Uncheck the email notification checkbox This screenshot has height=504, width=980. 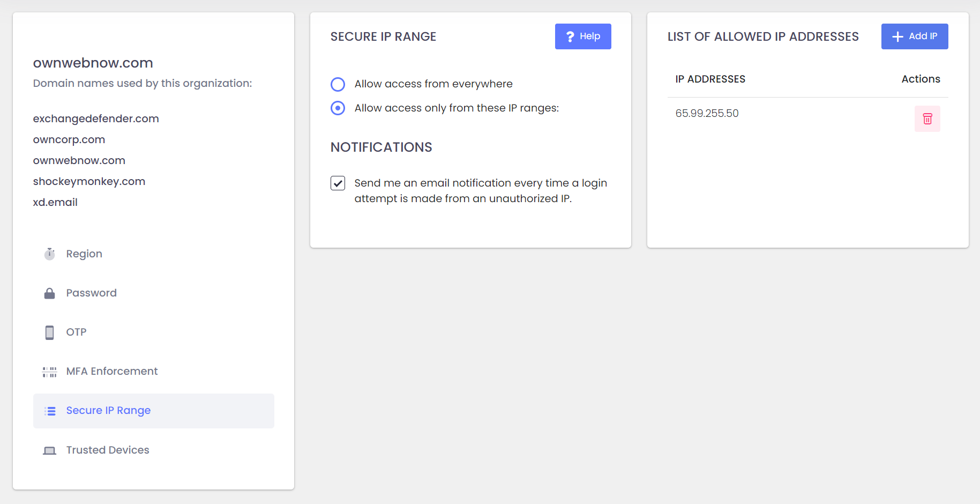[x=338, y=183]
